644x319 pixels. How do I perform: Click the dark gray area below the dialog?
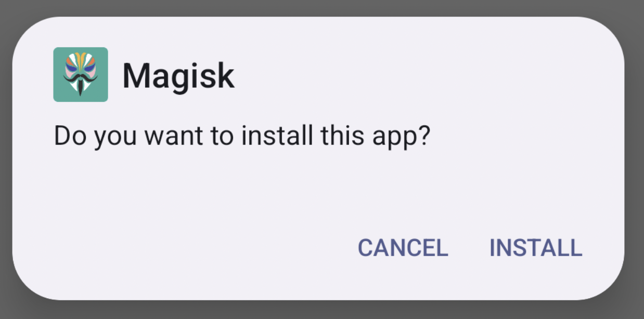click(322, 310)
